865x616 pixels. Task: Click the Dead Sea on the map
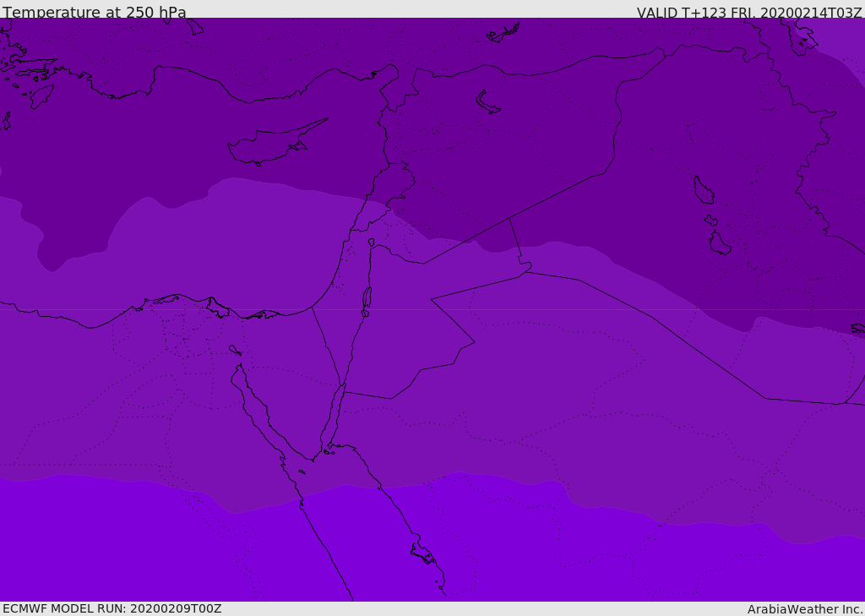pos(367,298)
